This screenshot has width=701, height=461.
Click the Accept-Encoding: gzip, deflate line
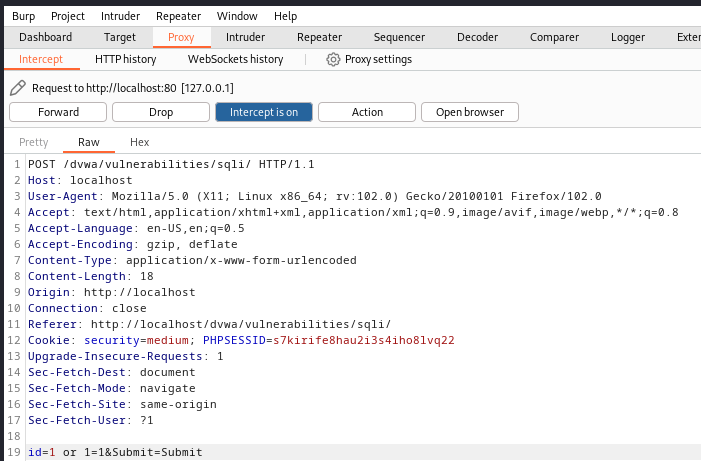click(x=133, y=244)
